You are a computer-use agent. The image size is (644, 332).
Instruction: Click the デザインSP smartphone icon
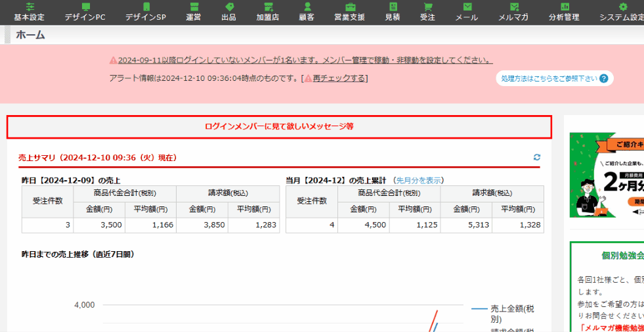point(146,7)
